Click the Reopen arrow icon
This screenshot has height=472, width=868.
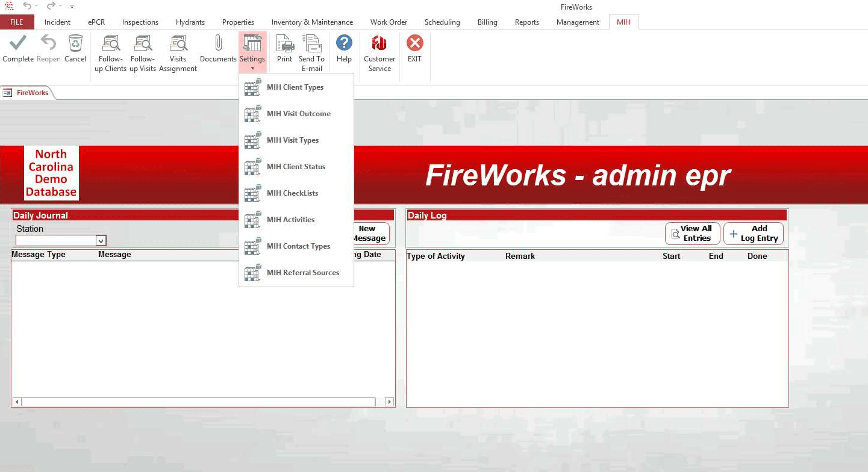[48, 43]
